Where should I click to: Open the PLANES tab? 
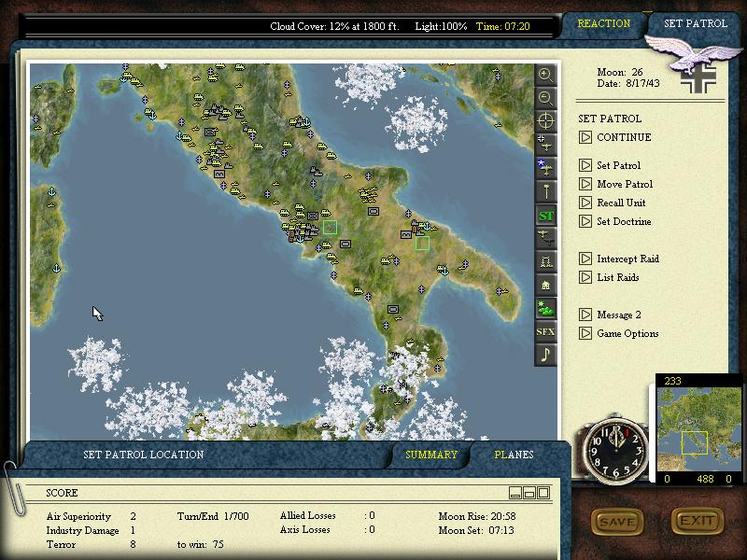pyautogui.click(x=514, y=455)
